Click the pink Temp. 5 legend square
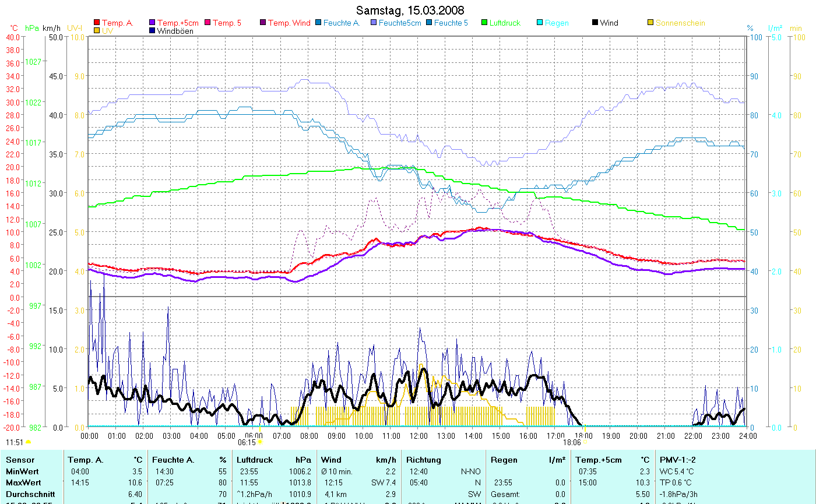The image size is (816, 504). [207, 23]
